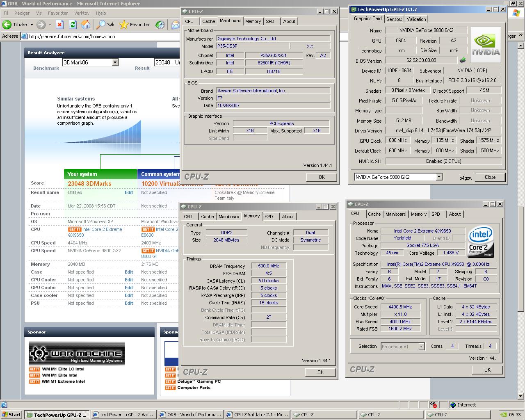Click Edit link in the CPU Cooler row

pyautogui.click(x=129, y=280)
